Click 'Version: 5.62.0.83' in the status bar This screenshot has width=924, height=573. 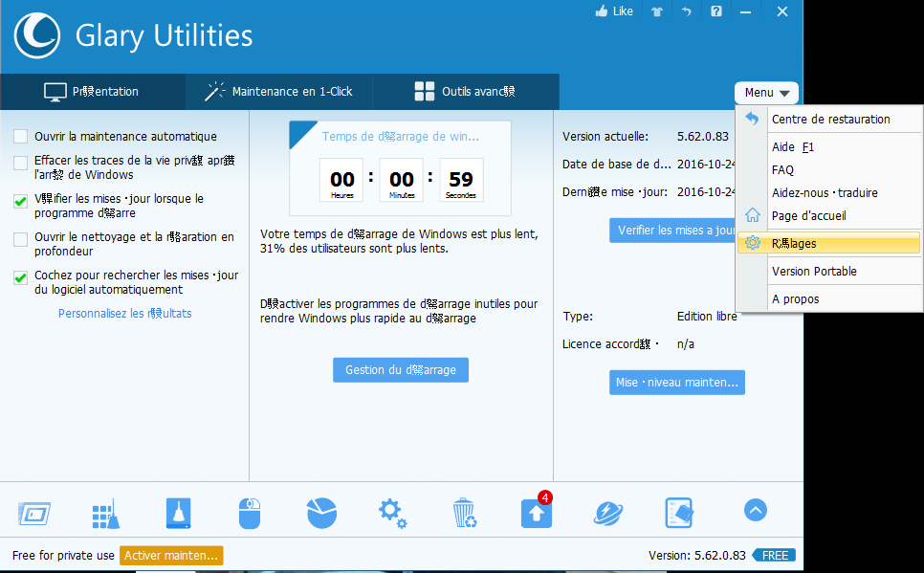click(x=697, y=556)
